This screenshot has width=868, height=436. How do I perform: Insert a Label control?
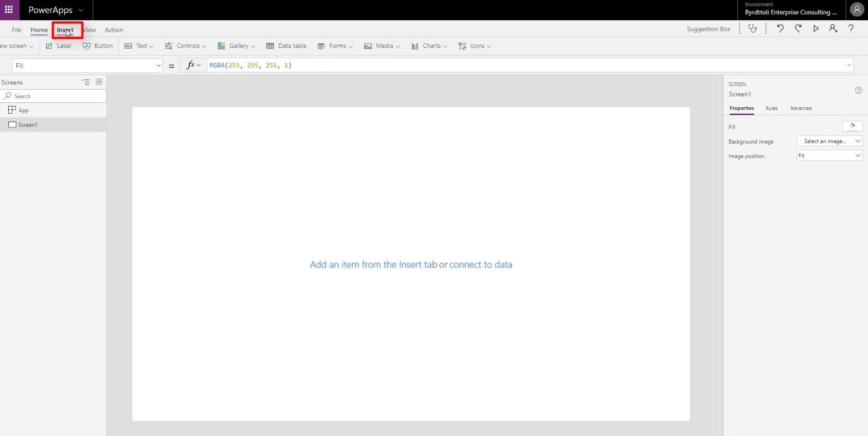pos(58,46)
